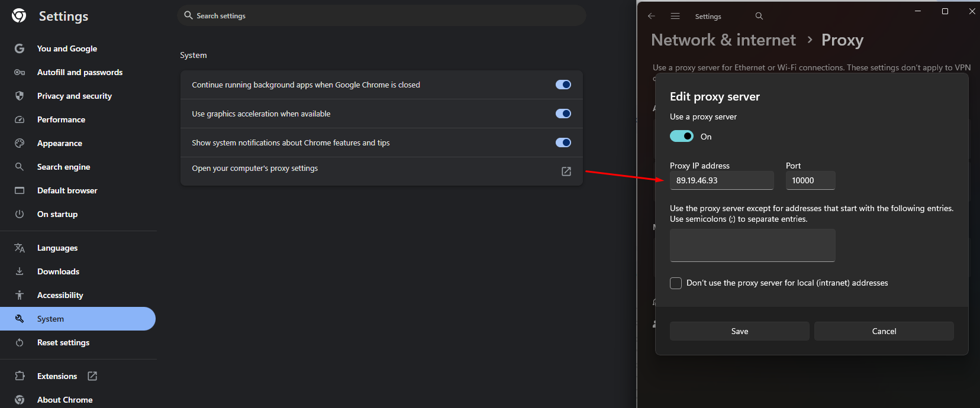Click the wrench icon for System
The image size is (980, 408).
click(x=20, y=319)
